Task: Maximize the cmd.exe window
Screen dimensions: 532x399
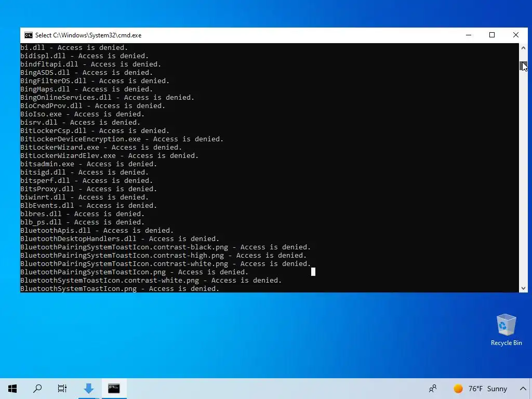Action: click(x=492, y=35)
